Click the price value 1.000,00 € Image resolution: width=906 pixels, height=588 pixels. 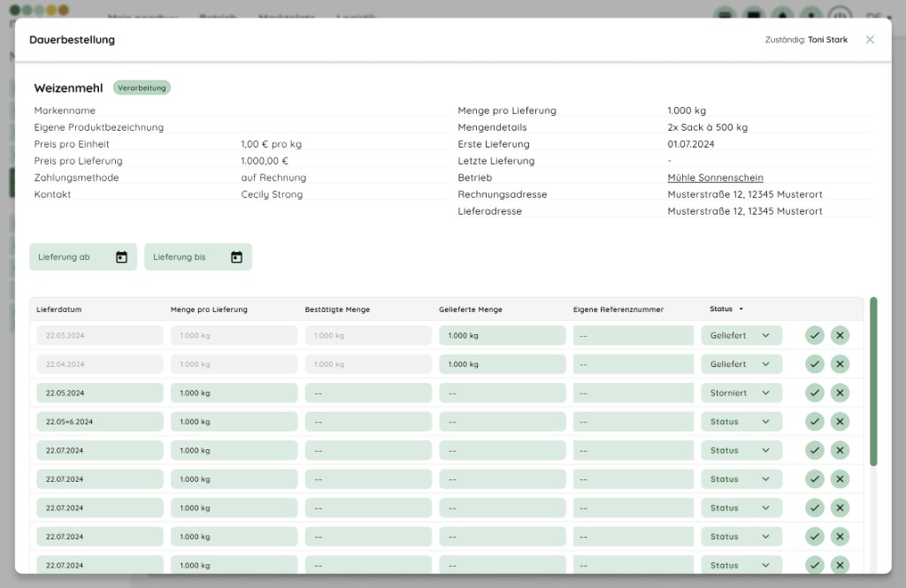(264, 161)
